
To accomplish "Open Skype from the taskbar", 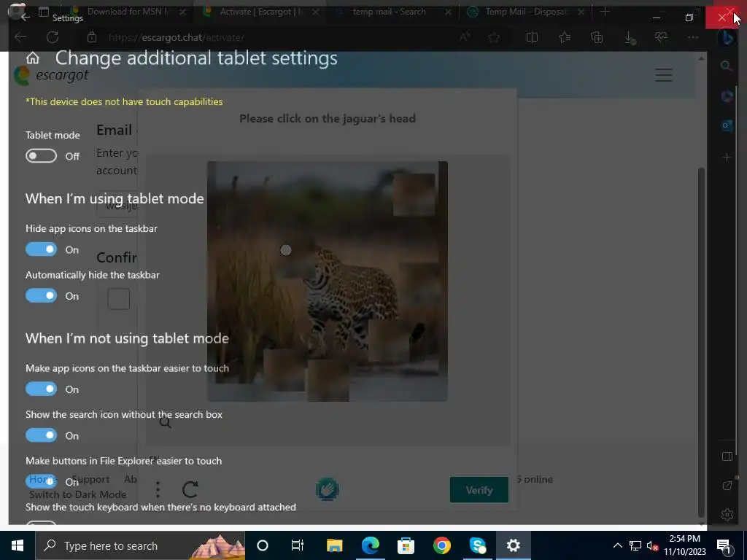I will 477,545.
